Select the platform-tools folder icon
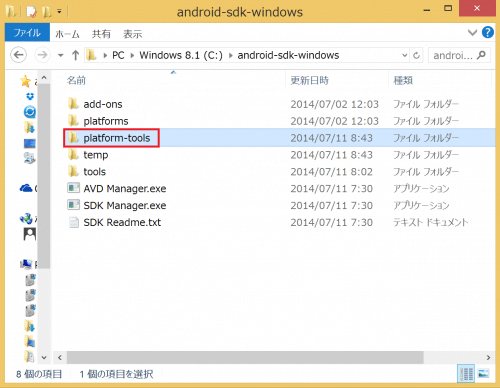Screen dimensions: 500x388 pyautogui.click(x=73, y=137)
